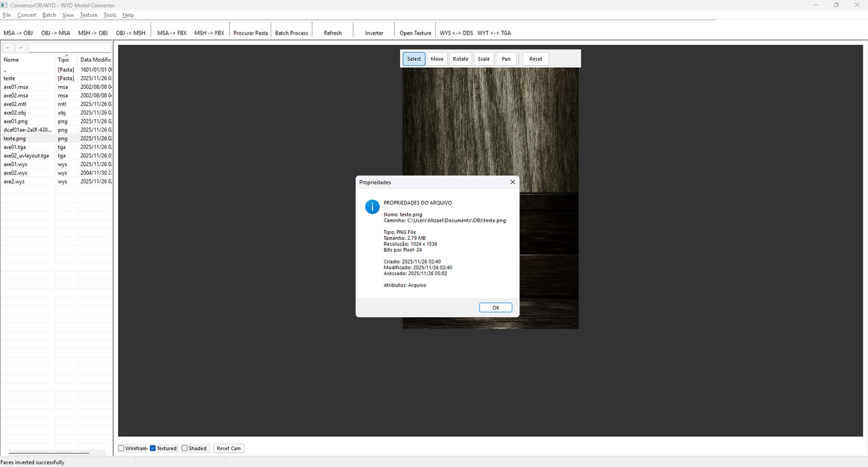Screen dimensions: 868x467
Task: Click the "Caminho" file path text in dialog
Action: [x=445, y=220]
